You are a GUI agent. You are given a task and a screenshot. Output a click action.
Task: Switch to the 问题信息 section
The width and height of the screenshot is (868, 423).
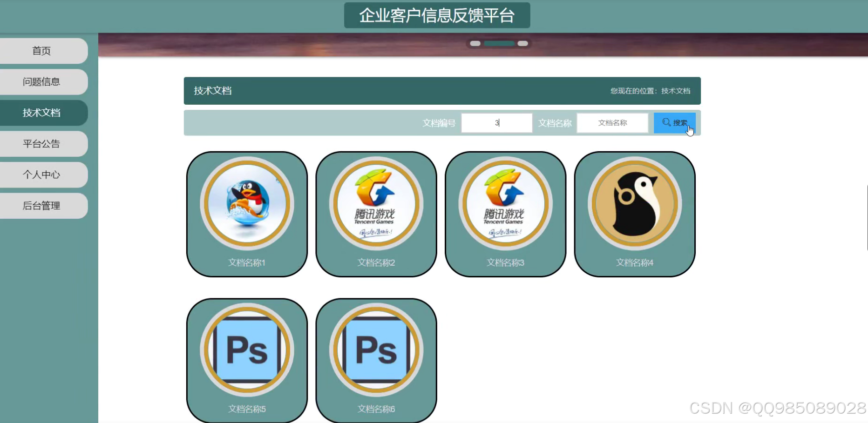coord(41,81)
